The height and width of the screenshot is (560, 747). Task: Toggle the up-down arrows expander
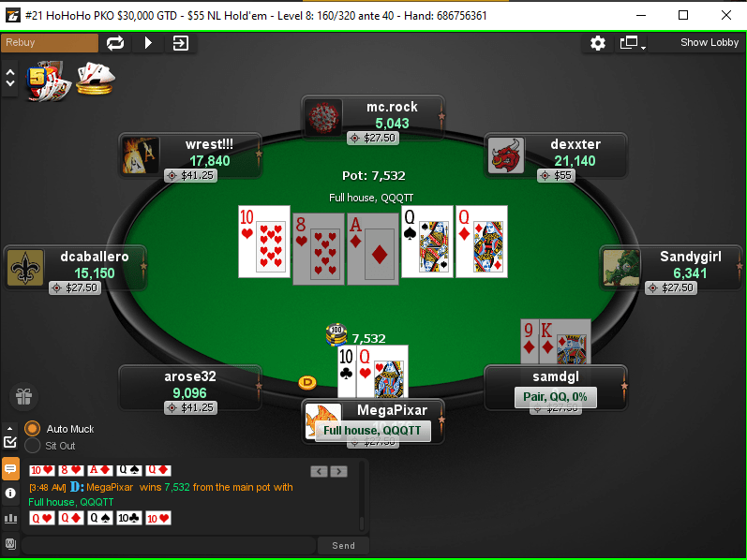10,78
